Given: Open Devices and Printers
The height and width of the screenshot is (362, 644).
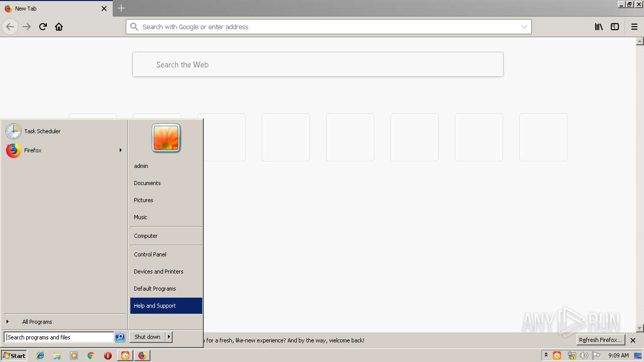Looking at the screenshot, I should (x=166, y=271).
